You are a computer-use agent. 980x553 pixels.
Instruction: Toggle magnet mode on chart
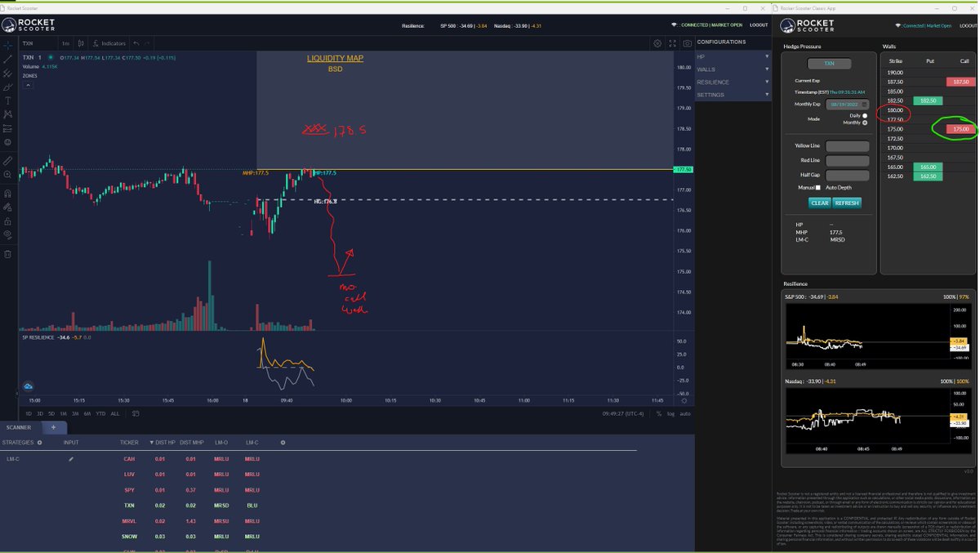(x=7, y=194)
